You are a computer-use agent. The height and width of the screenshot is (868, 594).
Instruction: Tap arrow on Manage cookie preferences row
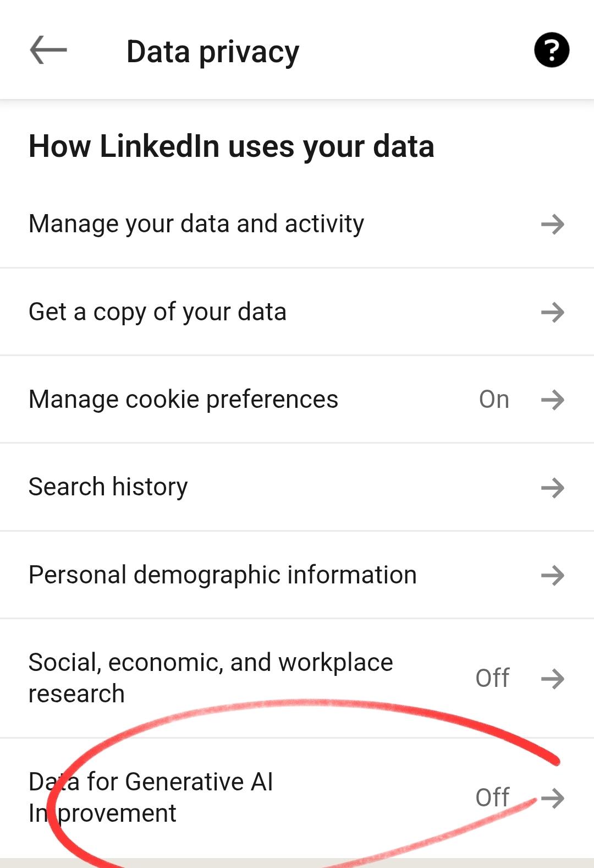tap(553, 400)
